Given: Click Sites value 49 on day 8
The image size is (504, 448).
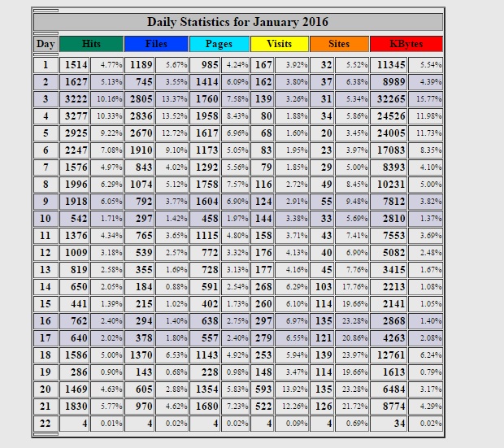Looking at the screenshot, I should point(322,185).
